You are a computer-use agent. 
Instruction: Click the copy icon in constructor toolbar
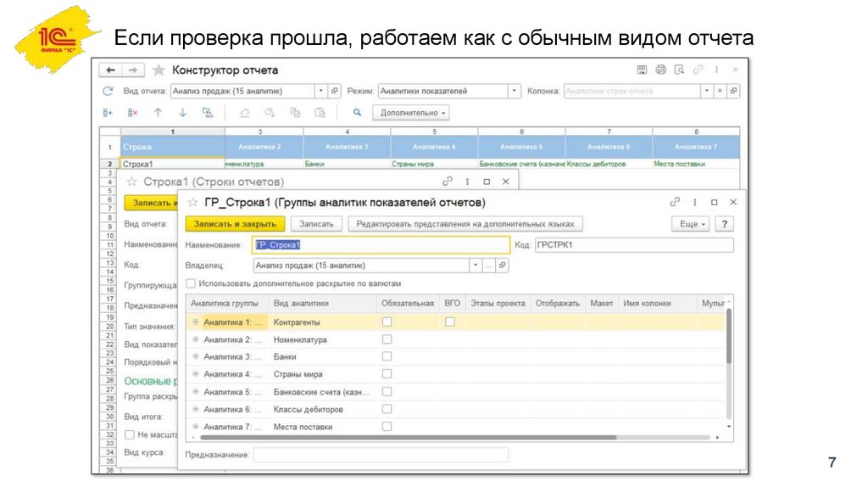(x=295, y=113)
